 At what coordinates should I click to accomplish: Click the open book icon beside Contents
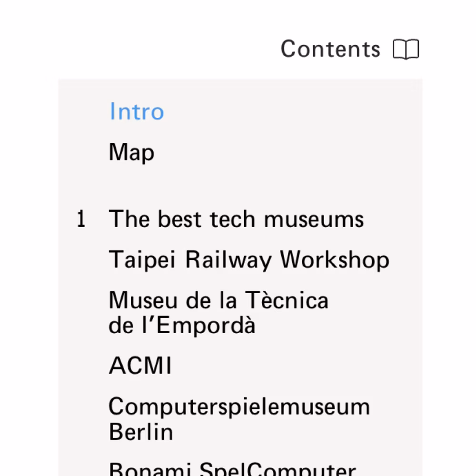406,50
